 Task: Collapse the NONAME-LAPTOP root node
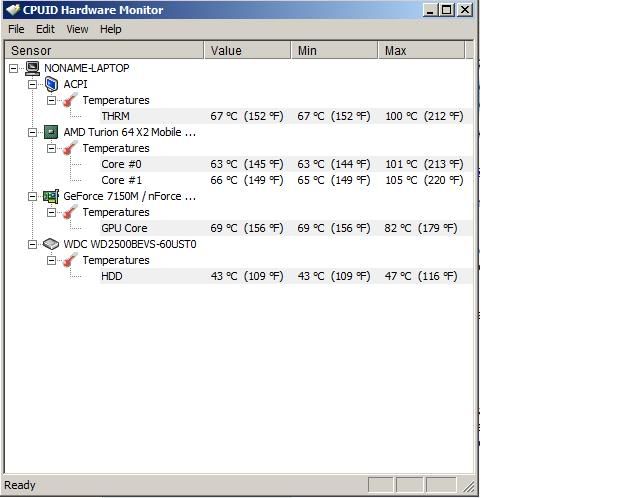tap(13, 68)
